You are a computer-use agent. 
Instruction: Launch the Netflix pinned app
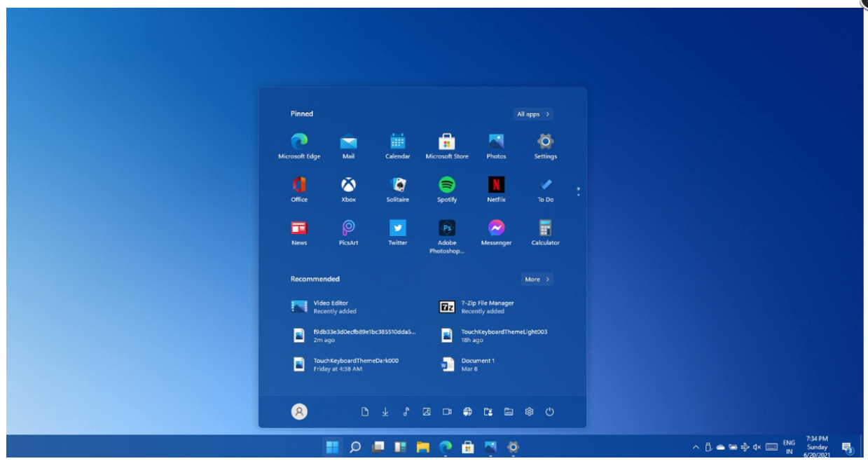coord(496,185)
